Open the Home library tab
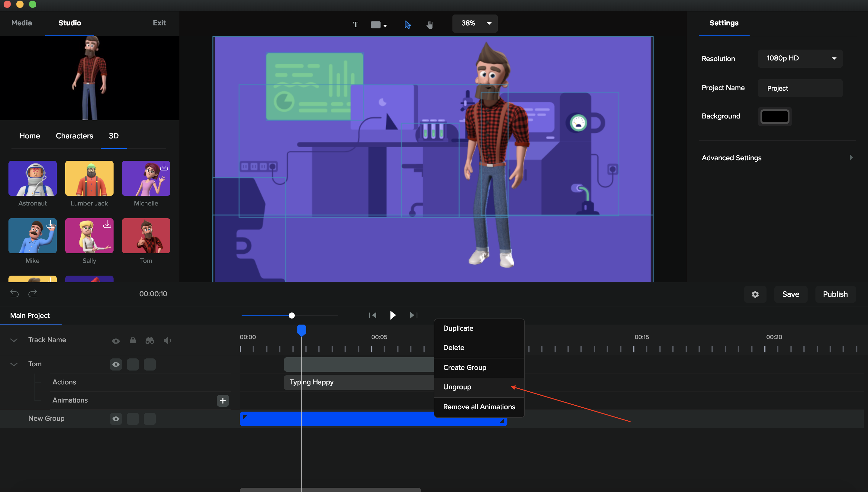Image resolution: width=868 pixels, height=492 pixels. tap(29, 136)
